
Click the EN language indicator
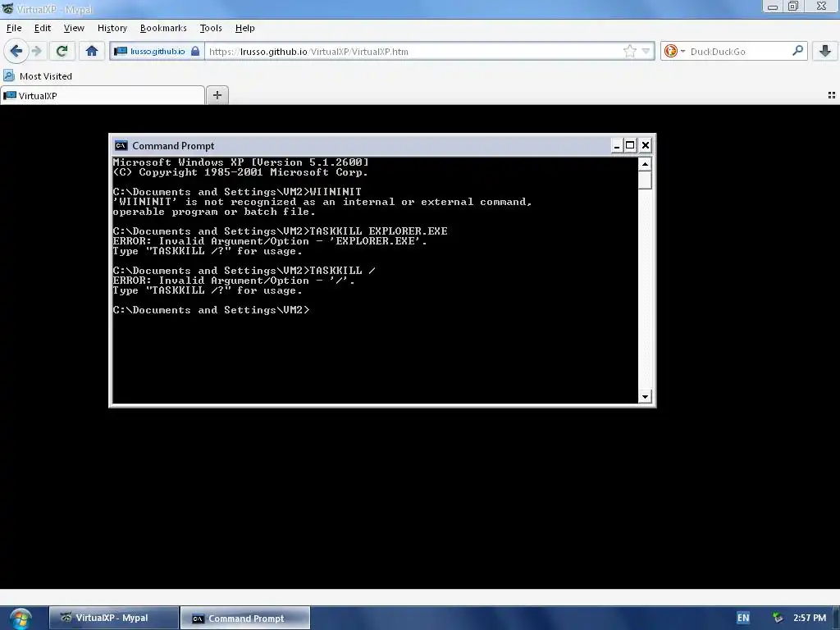click(743, 619)
